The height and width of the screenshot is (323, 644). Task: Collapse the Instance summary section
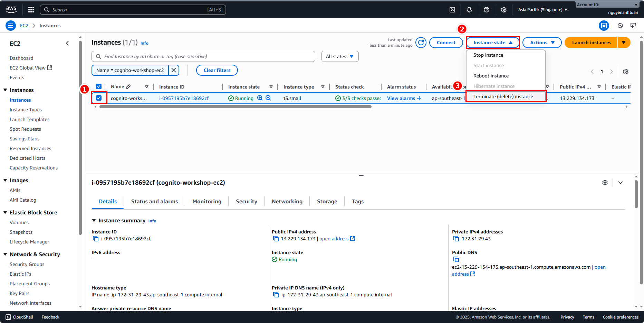point(94,221)
